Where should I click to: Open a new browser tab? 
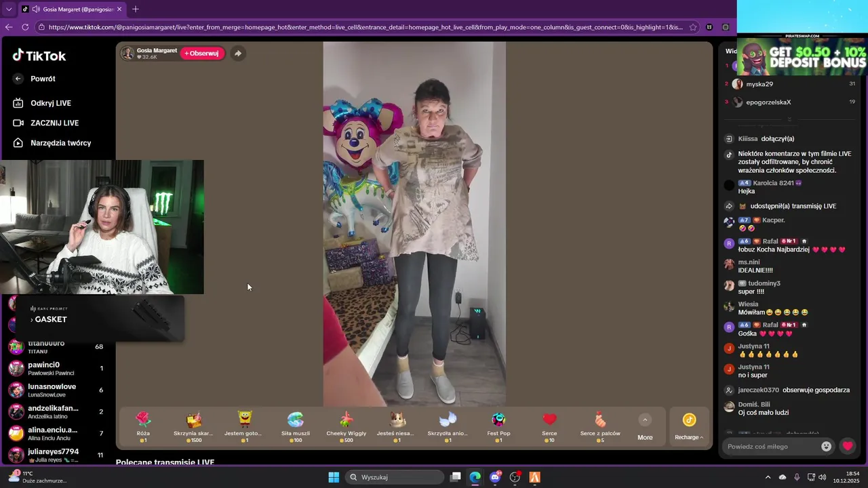(135, 9)
